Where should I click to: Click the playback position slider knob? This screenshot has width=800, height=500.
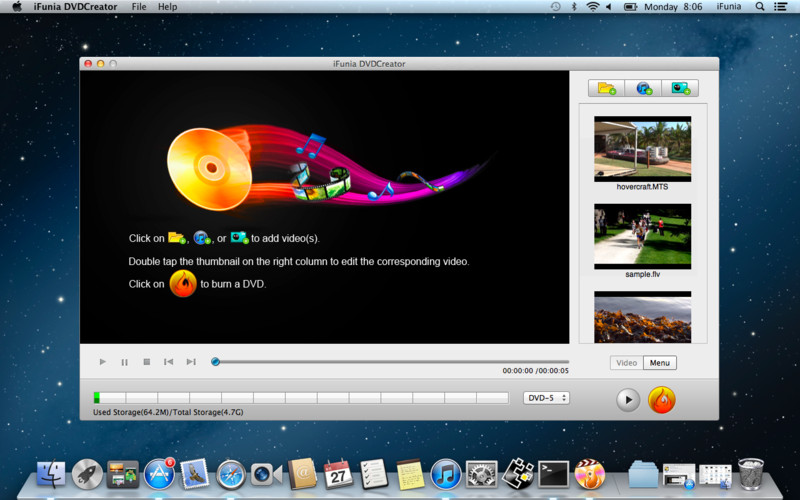215,362
